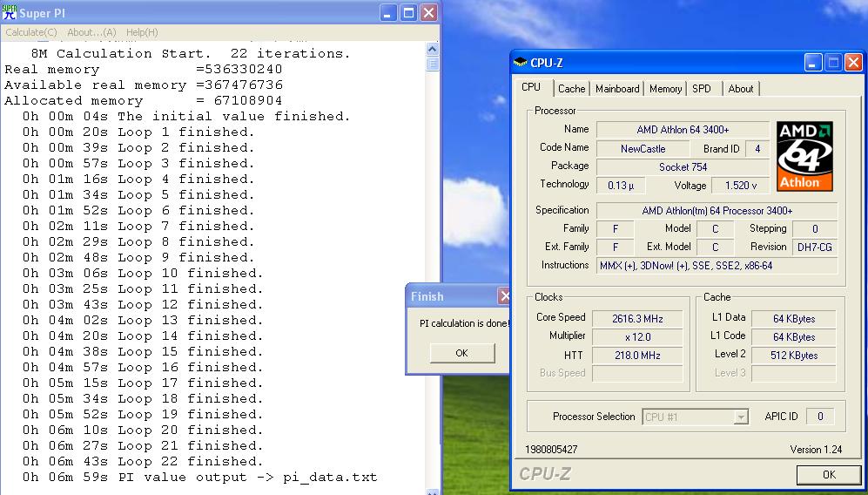The width and height of the screenshot is (868, 495).
Task: Click the CPU-Z chip icon in title bar
Action: click(521, 63)
